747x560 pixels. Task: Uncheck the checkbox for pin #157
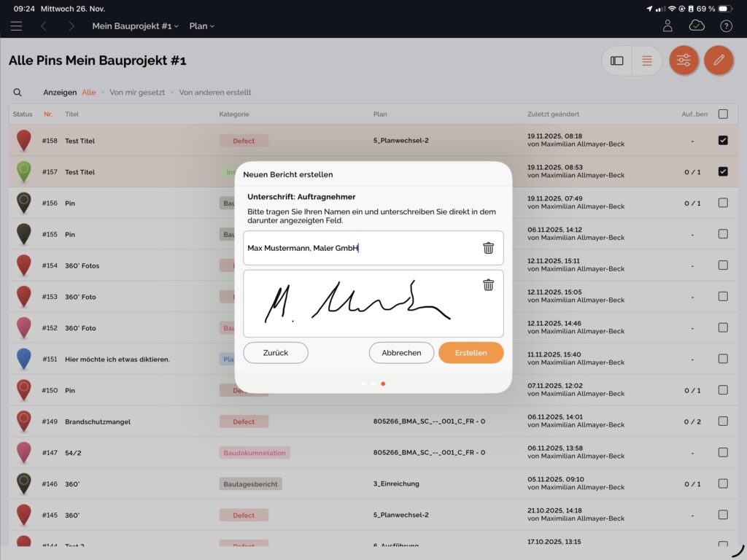point(723,172)
